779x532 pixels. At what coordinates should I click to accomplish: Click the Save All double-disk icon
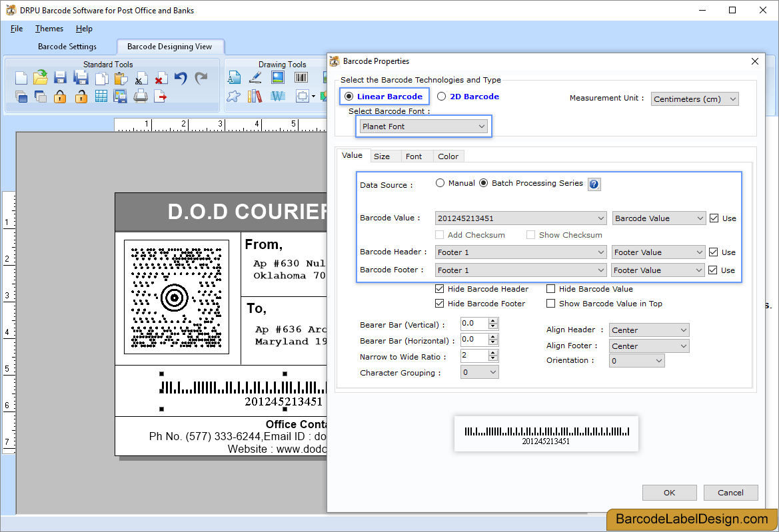pos(81,78)
